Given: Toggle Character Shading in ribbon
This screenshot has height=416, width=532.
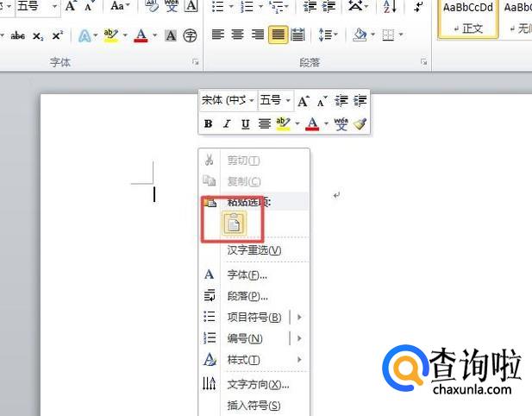Looking at the screenshot, I should (171, 35).
